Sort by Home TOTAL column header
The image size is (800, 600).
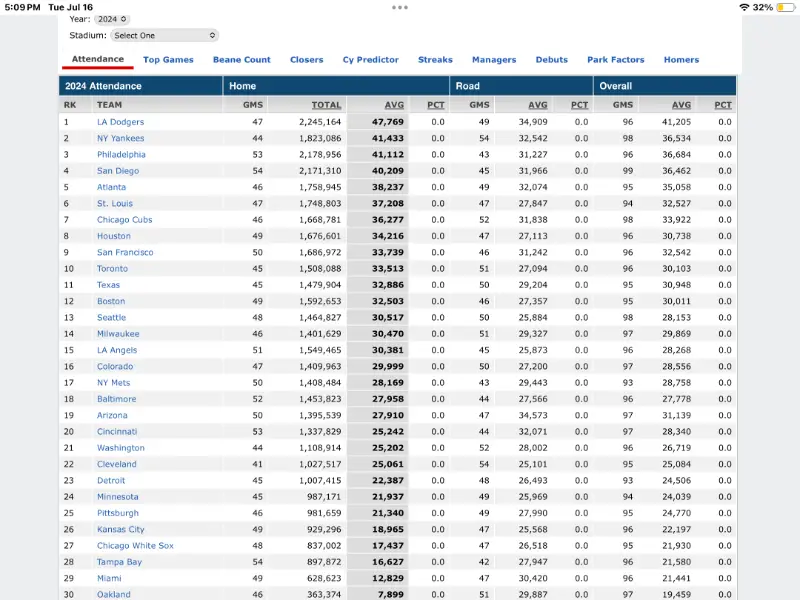coord(326,105)
